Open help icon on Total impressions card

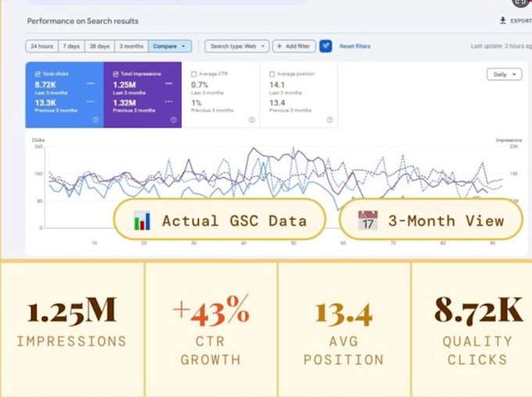click(x=174, y=120)
